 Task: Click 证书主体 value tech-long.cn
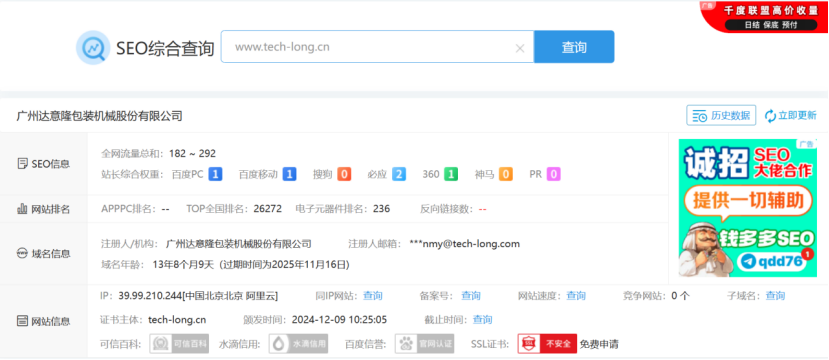[177, 319]
